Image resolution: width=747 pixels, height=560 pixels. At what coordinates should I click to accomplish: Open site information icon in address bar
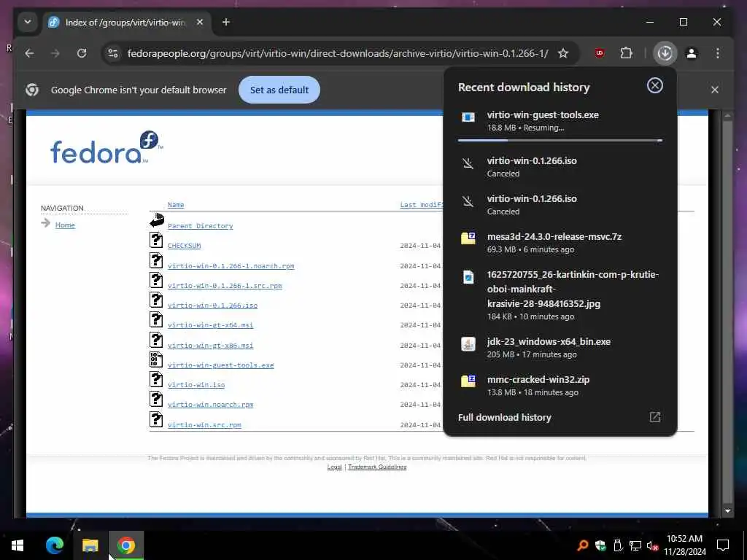pyautogui.click(x=113, y=53)
